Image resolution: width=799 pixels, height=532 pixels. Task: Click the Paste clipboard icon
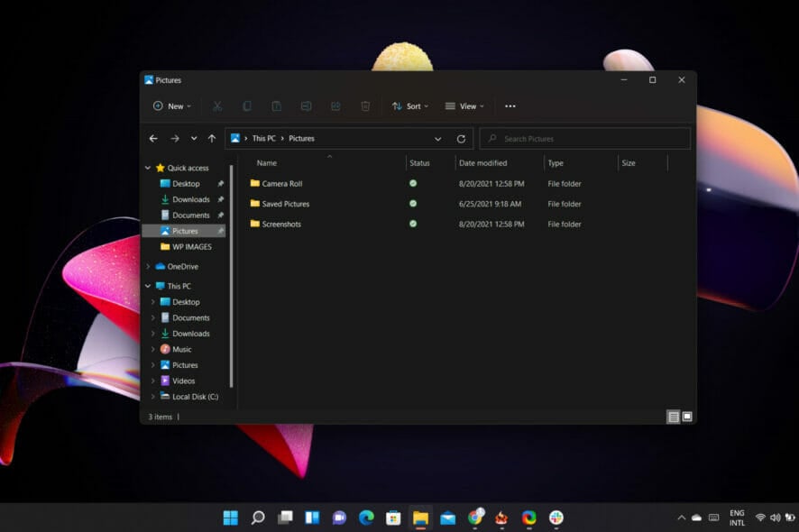click(x=276, y=106)
